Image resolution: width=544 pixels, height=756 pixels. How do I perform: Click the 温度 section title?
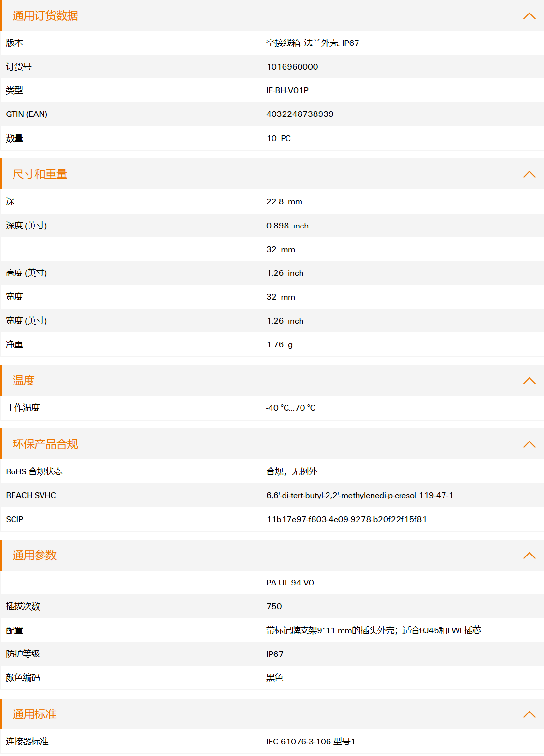point(24,381)
